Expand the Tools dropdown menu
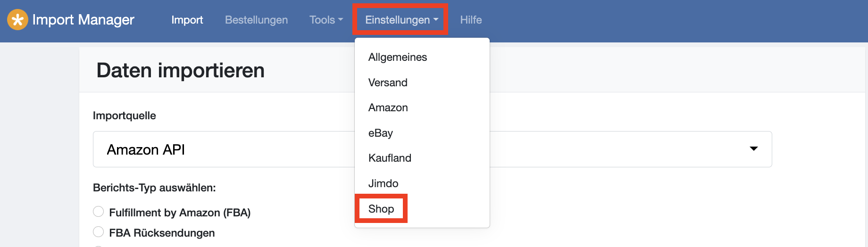868x247 pixels. click(326, 20)
